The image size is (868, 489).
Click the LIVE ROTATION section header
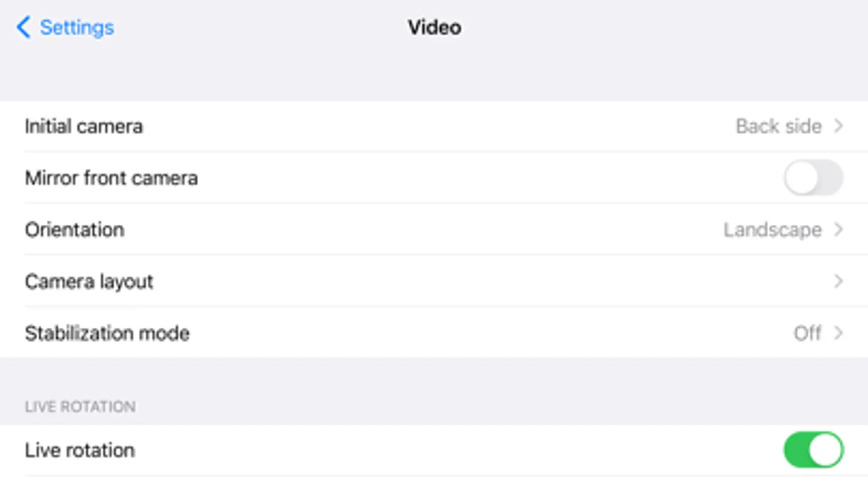click(x=80, y=406)
